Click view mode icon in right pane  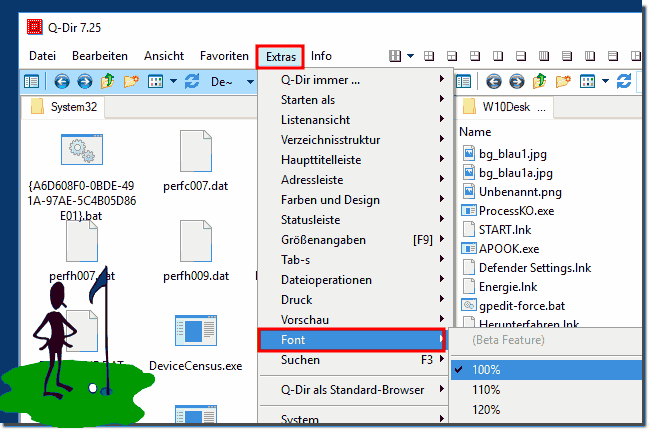click(x=587, y=81)
